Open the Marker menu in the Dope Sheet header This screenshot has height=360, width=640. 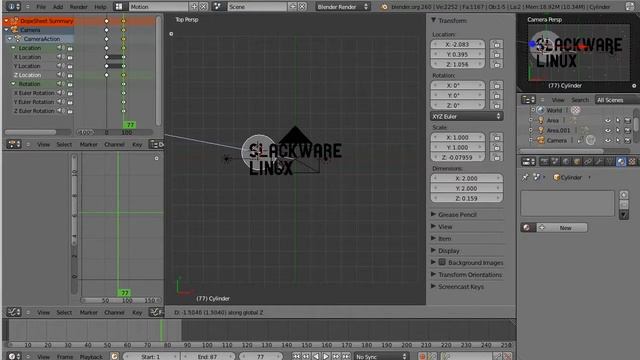point(89,144)
